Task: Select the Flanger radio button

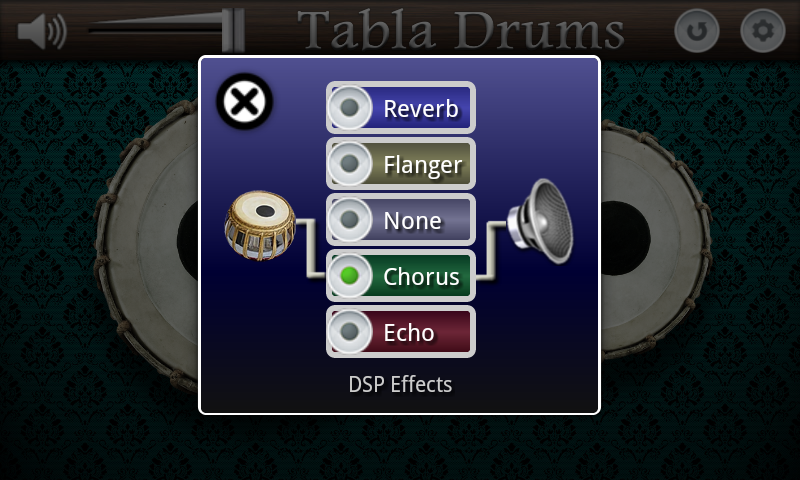Action: click(349, 164)
